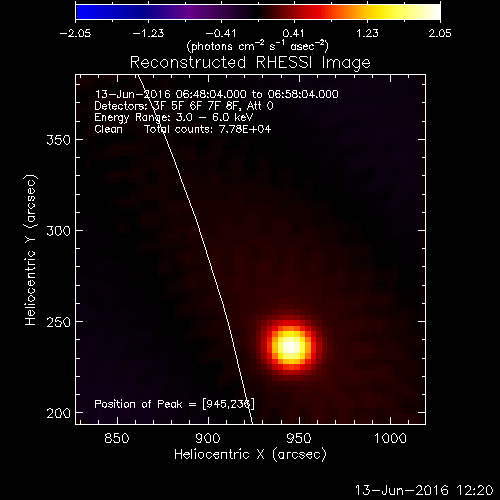Click the 'Detectors: 3F 5F 6F 7F 8F, Att 0' line
Viewport: 500px width, 500px height.
[184, 106]
